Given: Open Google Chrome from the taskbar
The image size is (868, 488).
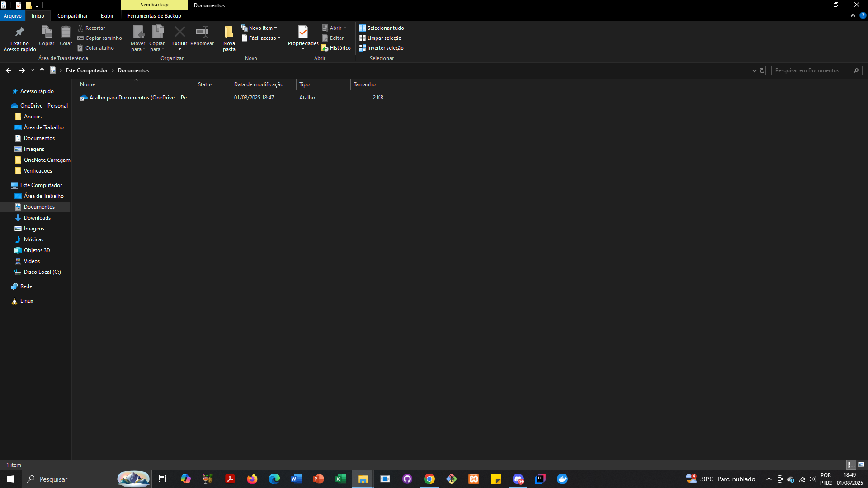Looking at the screenshot, I should click(x=429, y=479).
